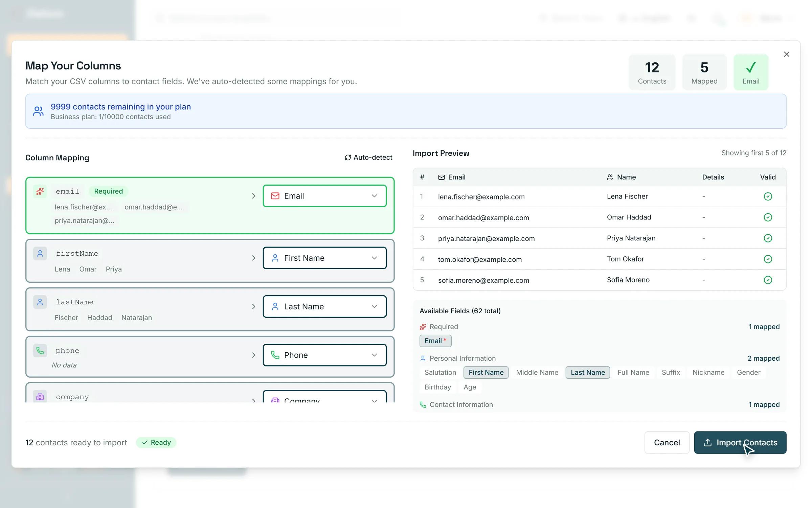Click Import Contacts button
Screen dimensions: 812x508
click(740, 442)
